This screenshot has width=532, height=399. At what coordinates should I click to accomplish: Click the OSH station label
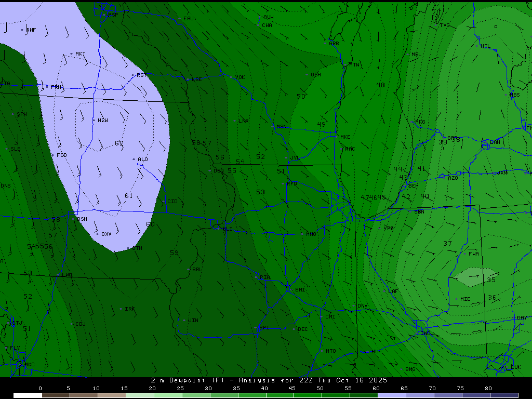[x=316, y=74]
